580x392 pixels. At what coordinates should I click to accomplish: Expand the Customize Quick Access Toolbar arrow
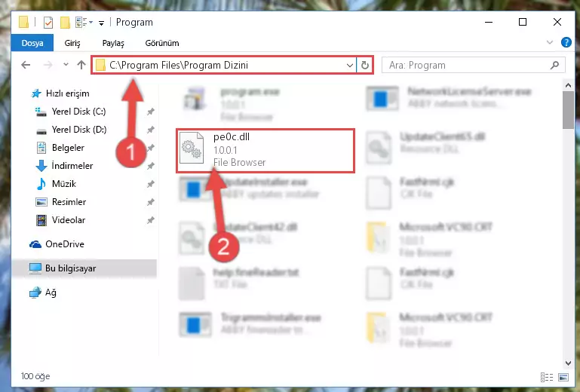[101, 23]
